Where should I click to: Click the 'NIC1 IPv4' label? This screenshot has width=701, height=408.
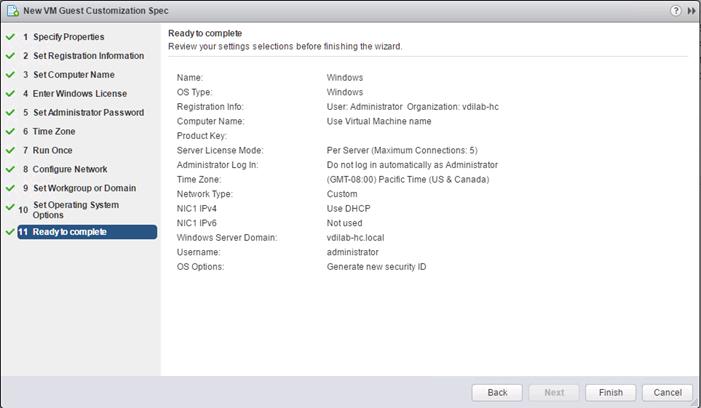(x=197, y=208)
